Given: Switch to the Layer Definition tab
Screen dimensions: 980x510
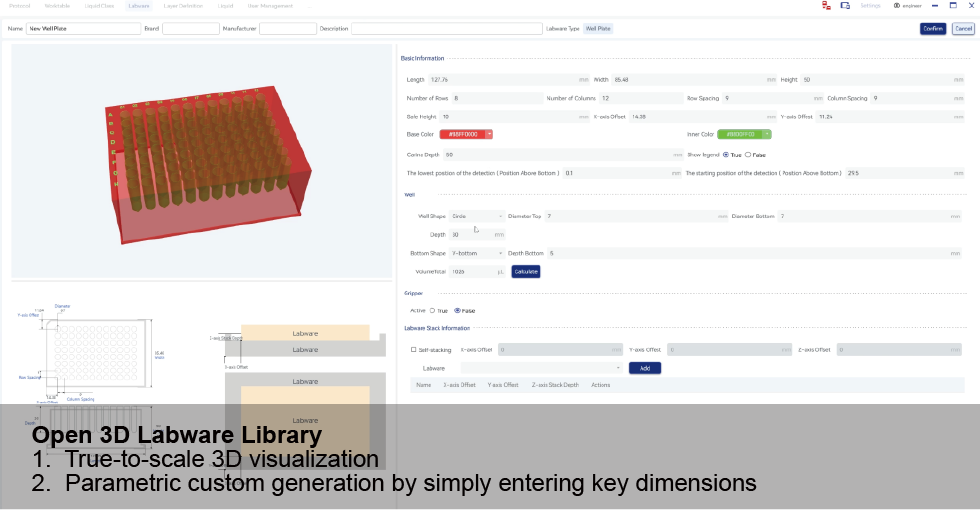Looking at the screenshot, I should click(184, 6).
